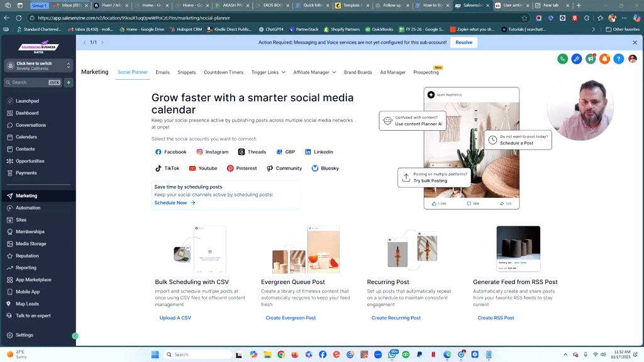This screenshot has width=644, height=362.
Task: Click the orange notifications bell icon
Action: click(604, 59)
